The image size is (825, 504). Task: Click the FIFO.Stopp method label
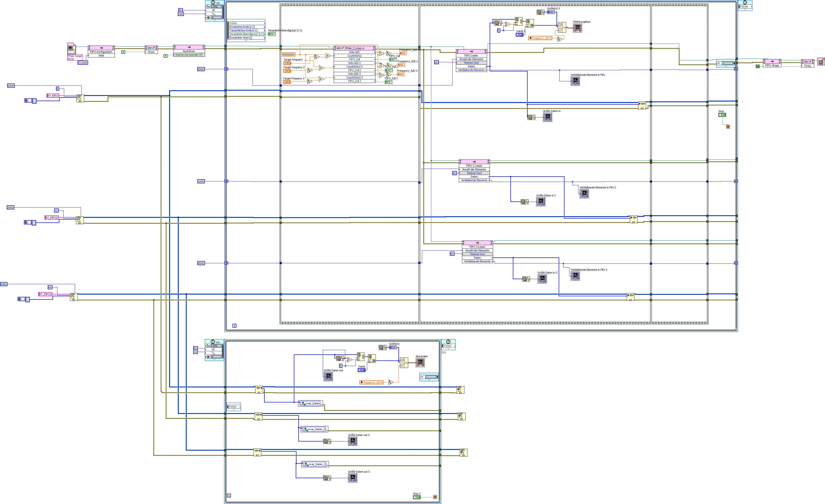[x=772, y=65]
